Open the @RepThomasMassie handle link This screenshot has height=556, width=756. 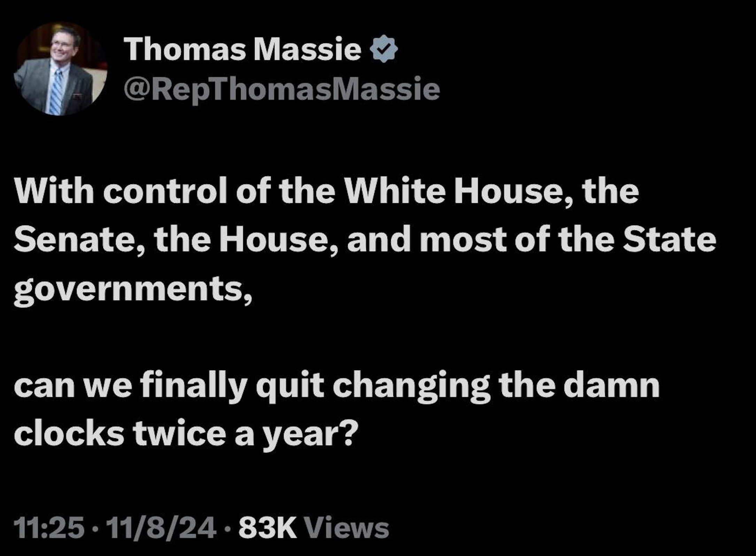[x=282, y=90]
